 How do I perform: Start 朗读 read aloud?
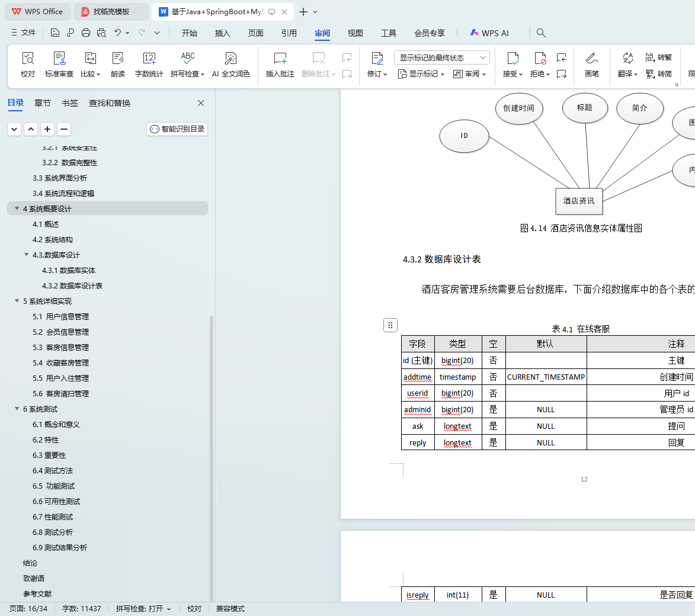(x=118, y=65)
